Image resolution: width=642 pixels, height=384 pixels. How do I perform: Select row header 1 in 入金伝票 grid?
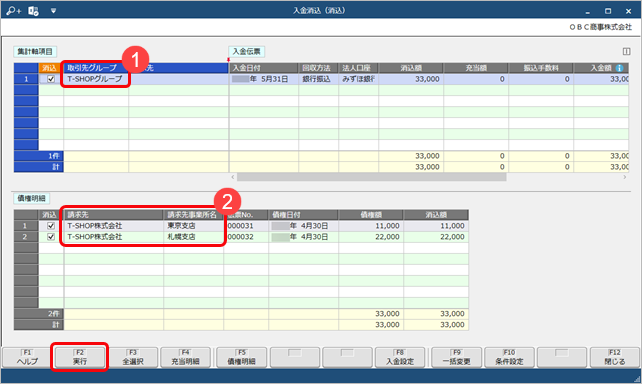[26, 79]
